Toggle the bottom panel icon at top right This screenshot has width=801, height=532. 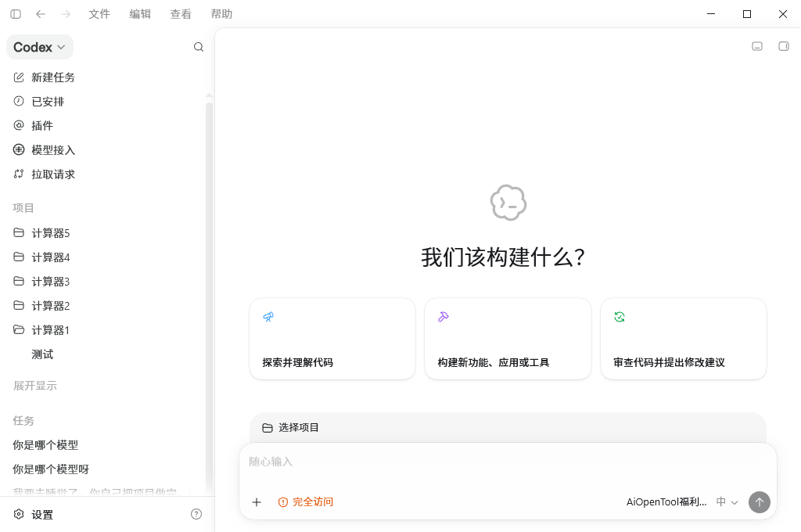(x=757, y=46)
